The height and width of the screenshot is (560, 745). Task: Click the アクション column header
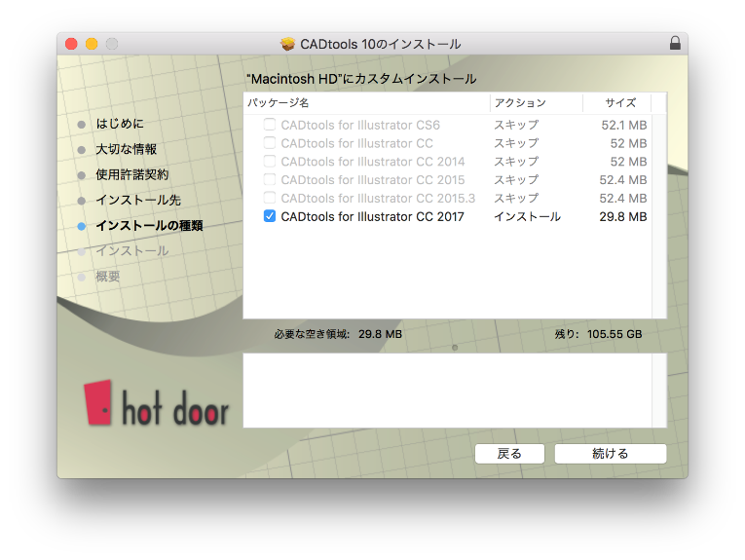click(x=537, y=103)
